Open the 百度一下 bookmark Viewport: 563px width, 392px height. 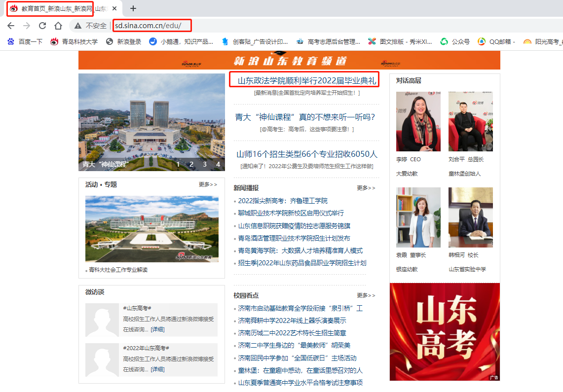point(25,41)
